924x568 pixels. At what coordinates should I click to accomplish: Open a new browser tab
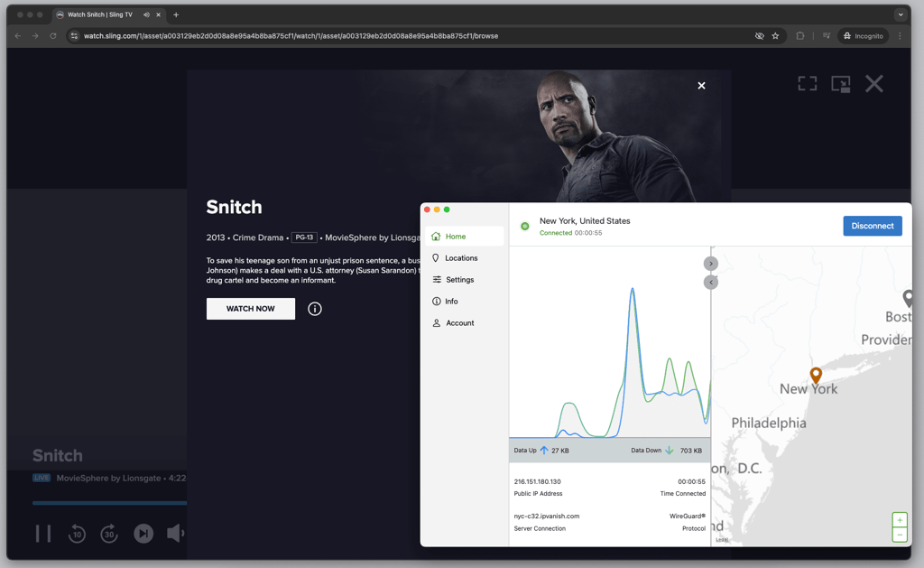tap(176, 14)
